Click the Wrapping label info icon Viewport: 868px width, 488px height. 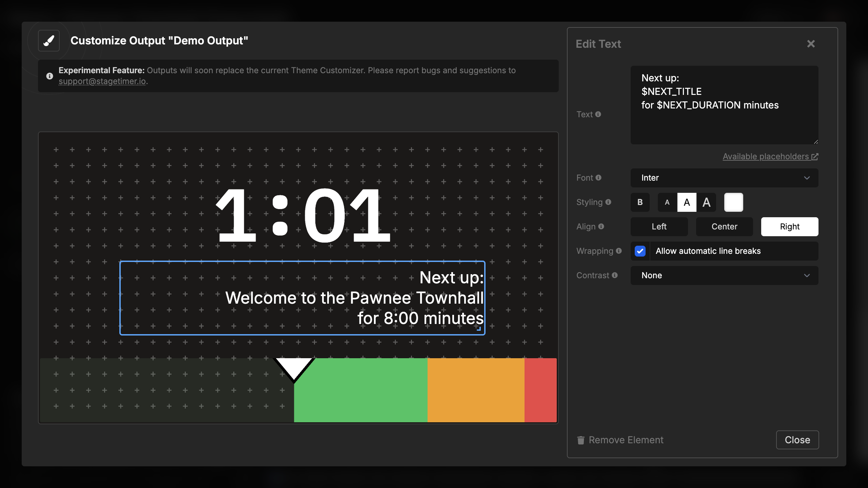click(619, 251)
